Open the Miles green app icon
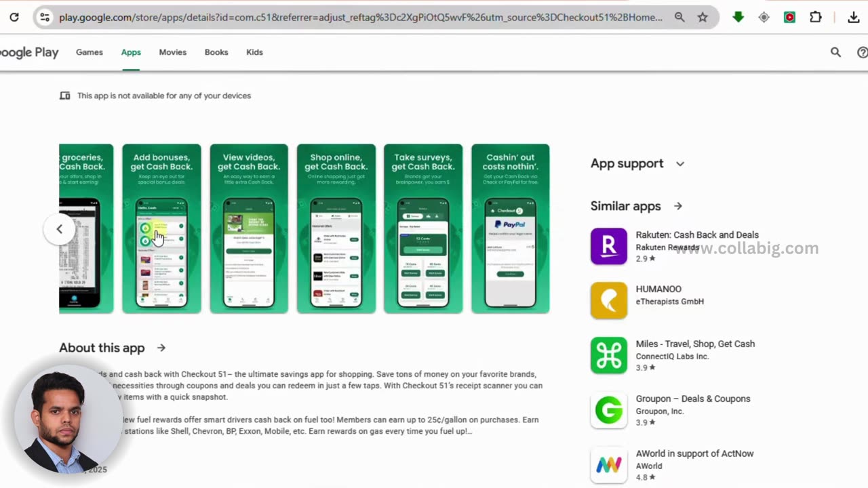Viewport: 868px width, 488px height. (x=609, y=355)
